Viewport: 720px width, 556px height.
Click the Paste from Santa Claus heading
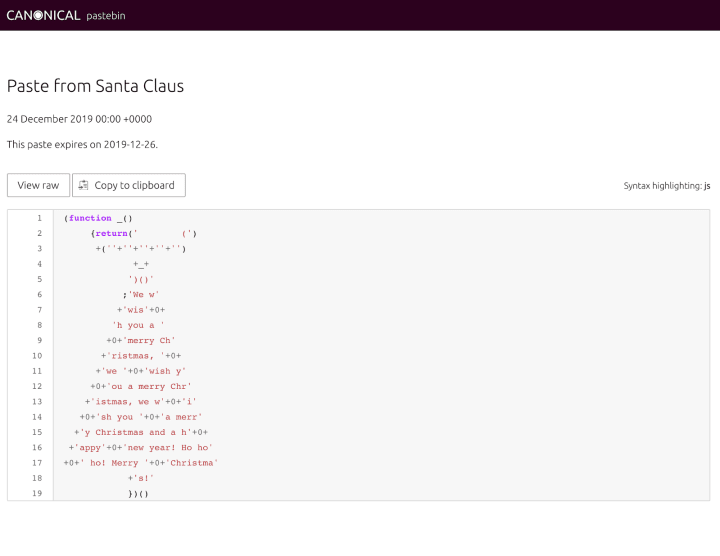pos(95,86)
